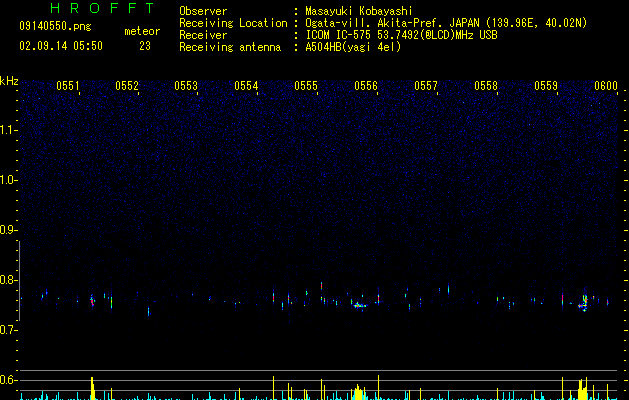Click the meteor count 23
This screenshot has width=629, height=400.
tap(145, 46)
